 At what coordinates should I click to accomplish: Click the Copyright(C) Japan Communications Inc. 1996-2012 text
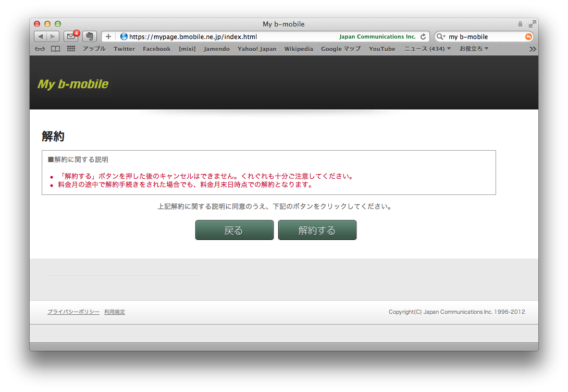(x=457, y=312)
